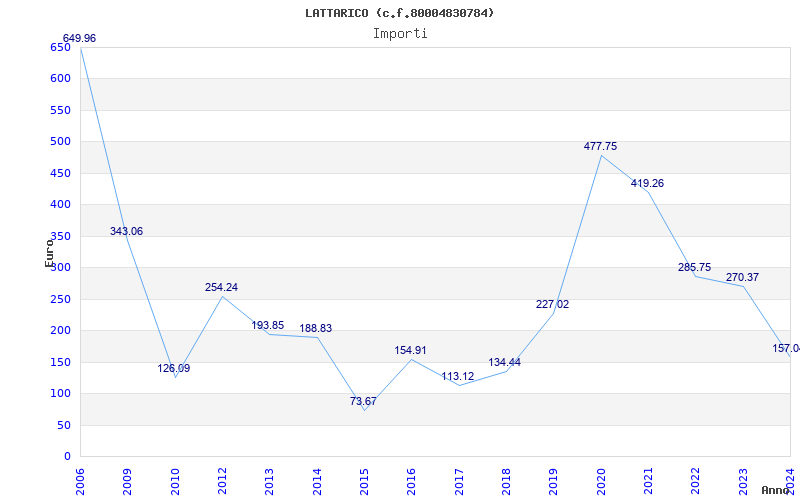800x500 pixels.
Task: Click the 2023 x-axis year label
Action: point(743,481)
